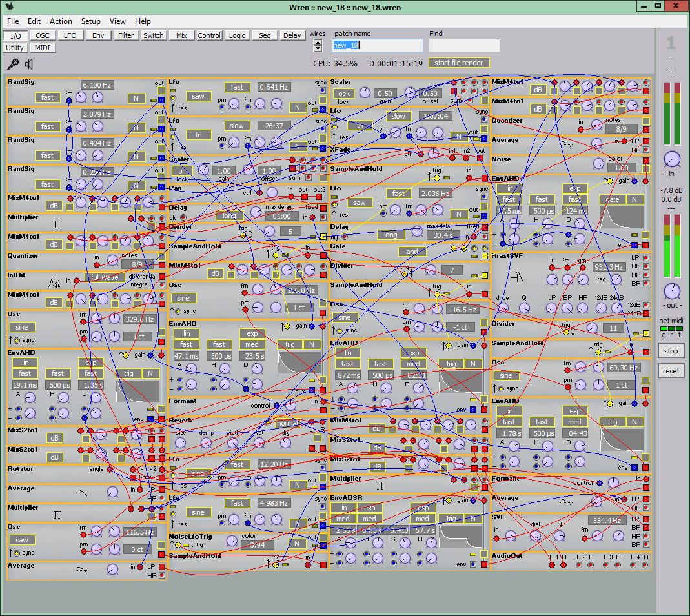Click the Reverb damp knob
The width and height of the screenshot is (690, 616).
tap(207, 442)
